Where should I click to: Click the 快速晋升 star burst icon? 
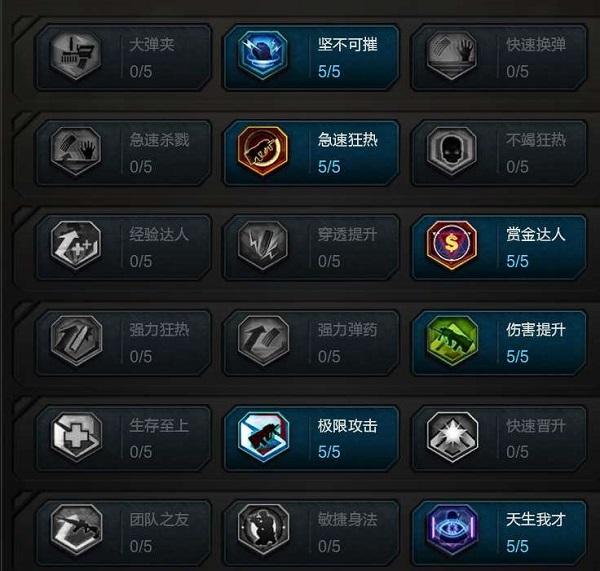452,436
